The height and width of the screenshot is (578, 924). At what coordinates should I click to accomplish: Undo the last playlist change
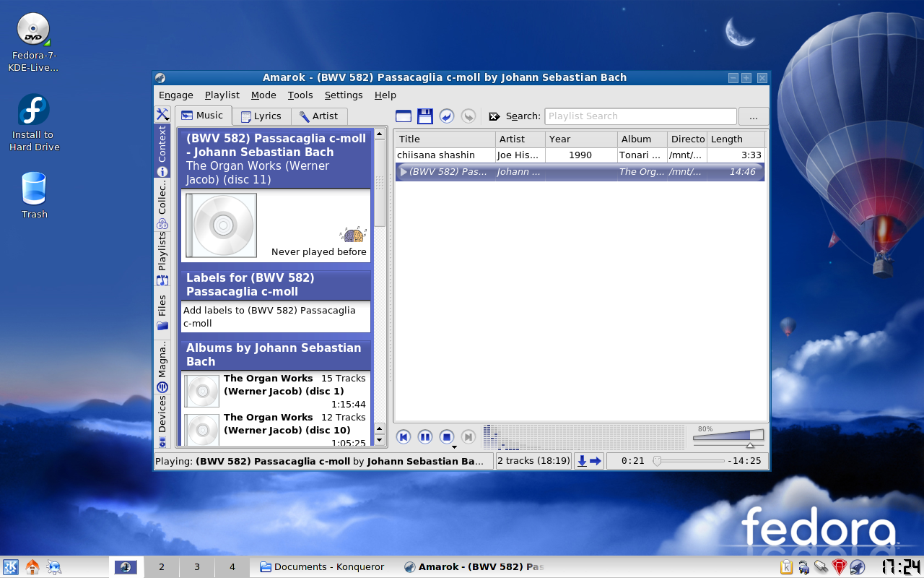(x=447, y=116)
